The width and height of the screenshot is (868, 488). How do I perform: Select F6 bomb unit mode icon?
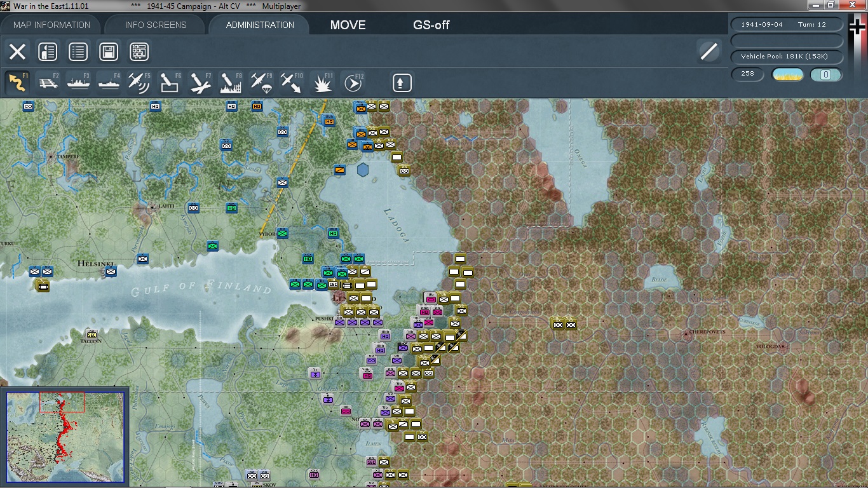(x=170, y=83)
